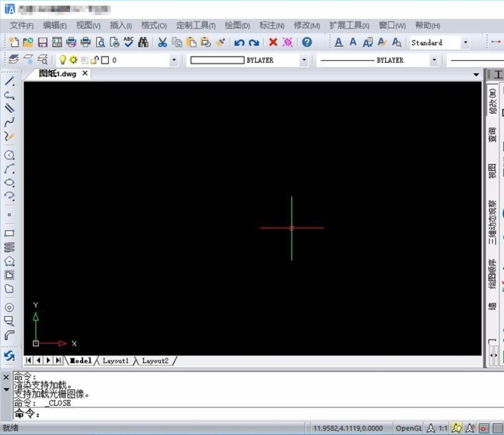Undo the last action
Viewport: 504px width, 435px height.
(x=239, y=43)
